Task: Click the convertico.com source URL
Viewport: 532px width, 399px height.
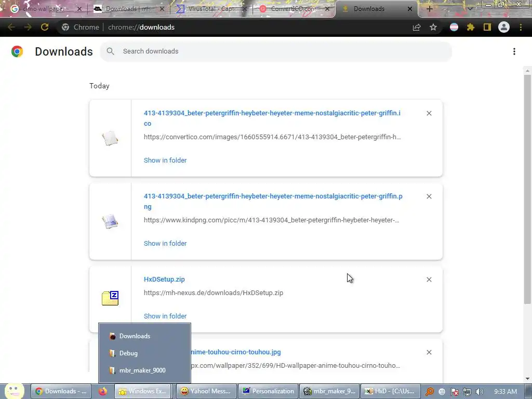Action: (x=272, y=137)
